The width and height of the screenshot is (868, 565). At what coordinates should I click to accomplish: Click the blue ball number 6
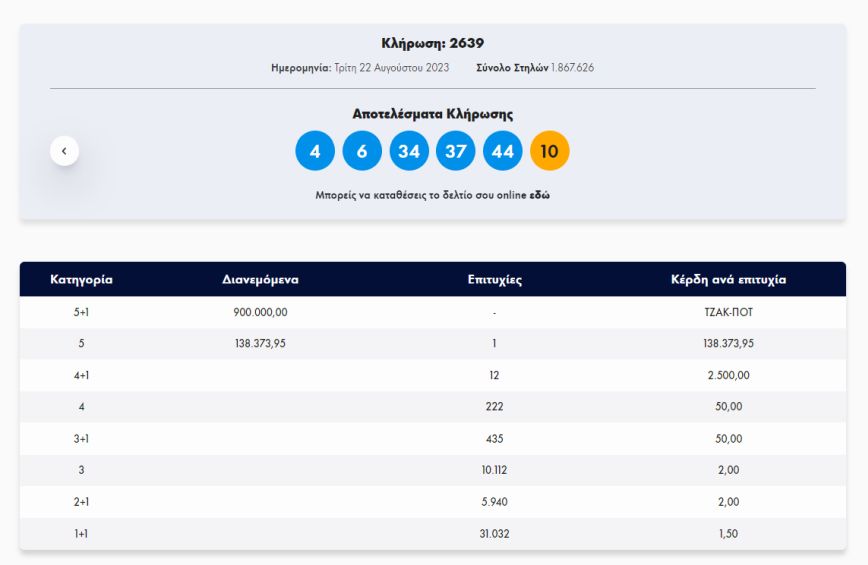362,152
